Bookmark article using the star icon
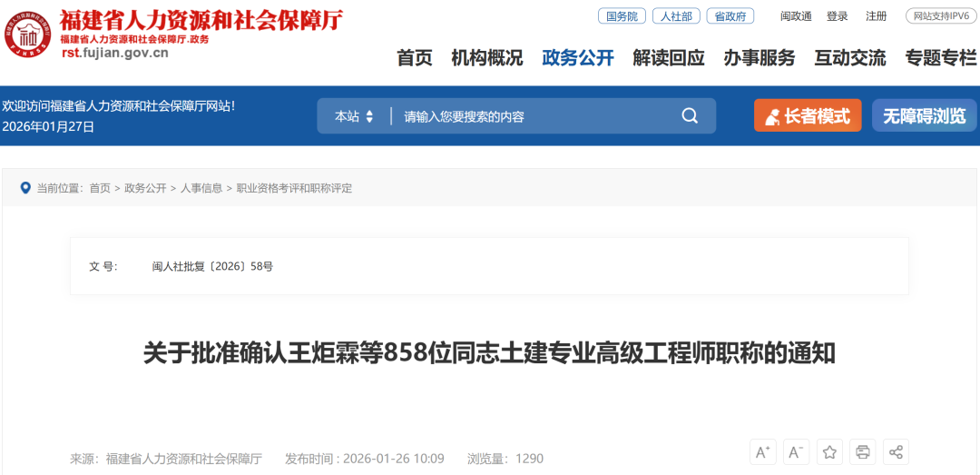Screen dimensions: 980x475 pos(829,452)
